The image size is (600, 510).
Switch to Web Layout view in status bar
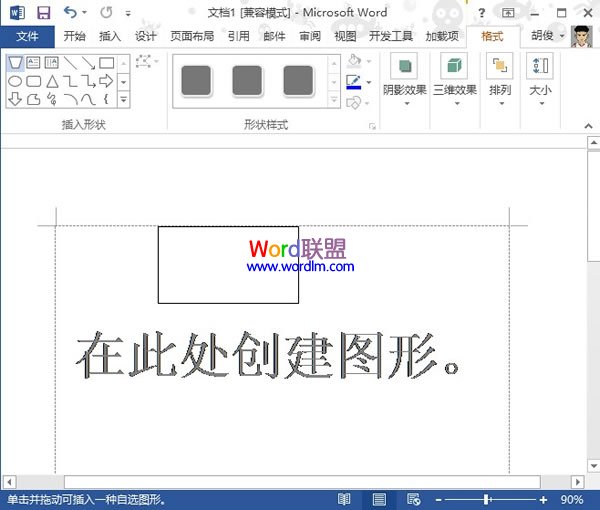coord(412,499)
